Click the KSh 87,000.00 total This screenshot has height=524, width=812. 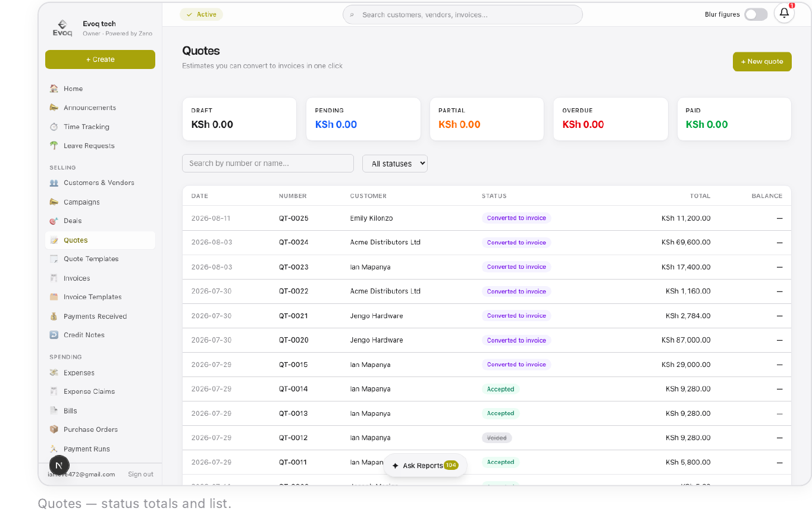pyautogui.click(x=686, y=340)
